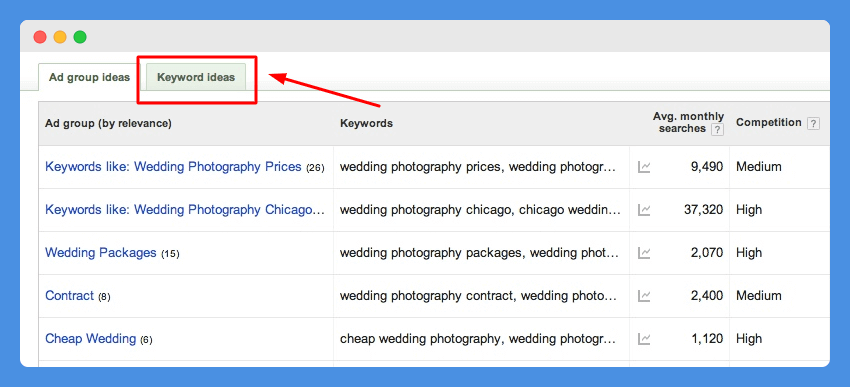Open trend chart icon for 2,070 searches row
850x387 pixels.
pos(644,253)
